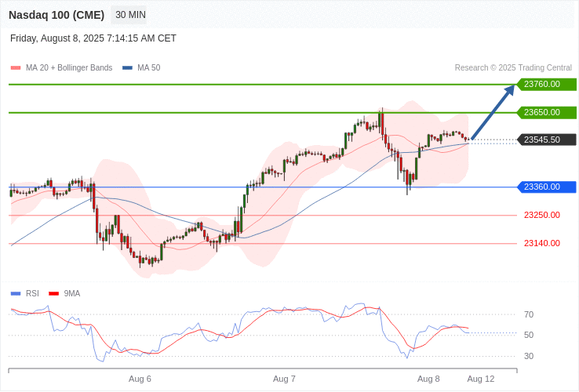Image resolution: width=579 pixels, height=392 pixels.
Task: Click the 23140.00 red support label
Action: click(541, 243)
